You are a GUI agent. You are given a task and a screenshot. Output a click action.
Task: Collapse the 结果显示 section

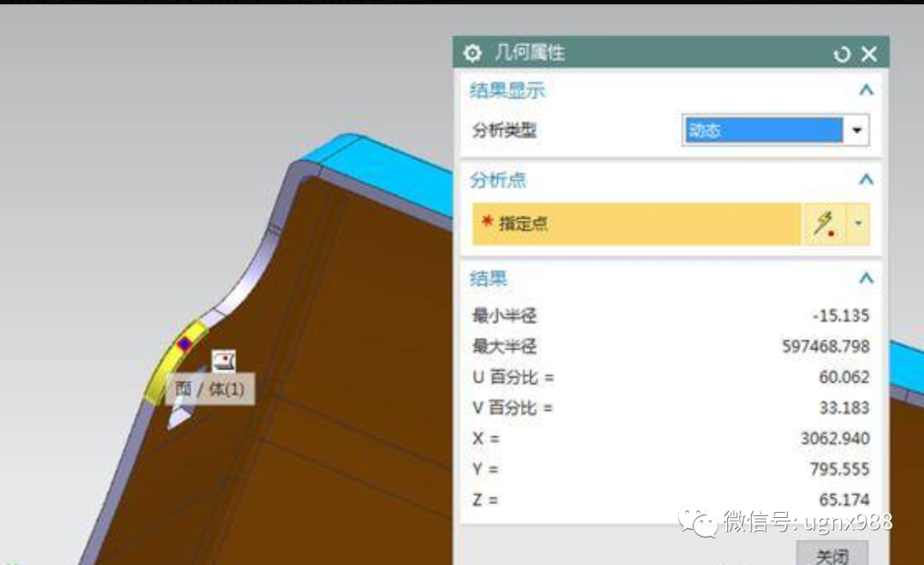point(865,90)
